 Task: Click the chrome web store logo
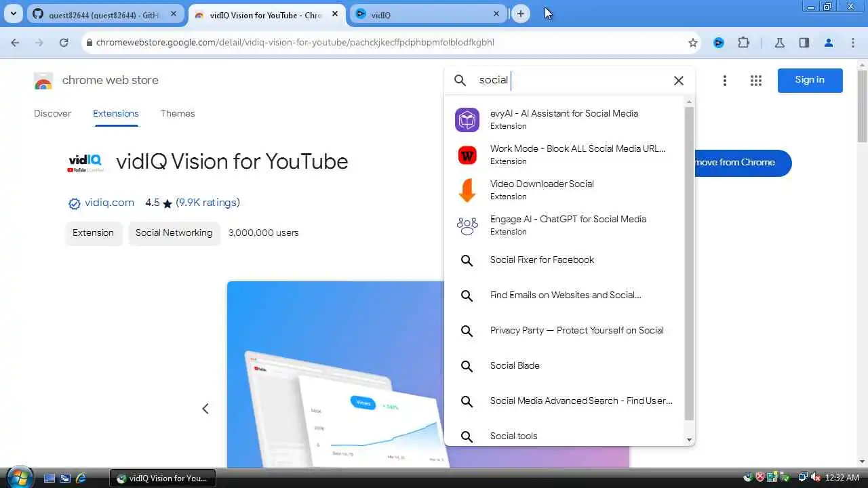[x=43, y=81]
